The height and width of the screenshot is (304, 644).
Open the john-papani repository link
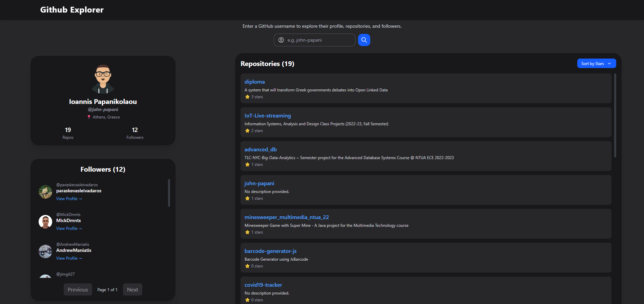(x=259, y=183)
